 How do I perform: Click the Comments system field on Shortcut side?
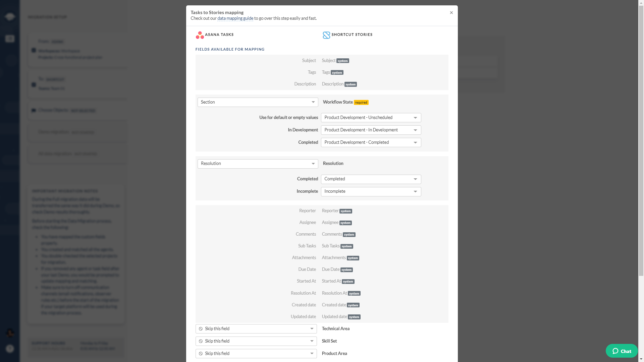(339, 234)
